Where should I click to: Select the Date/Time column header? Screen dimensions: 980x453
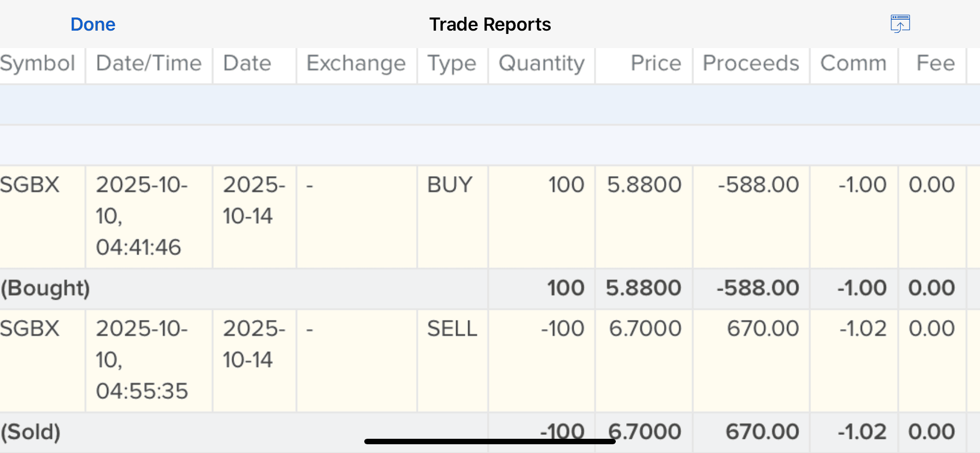click(x=149, y=63)
